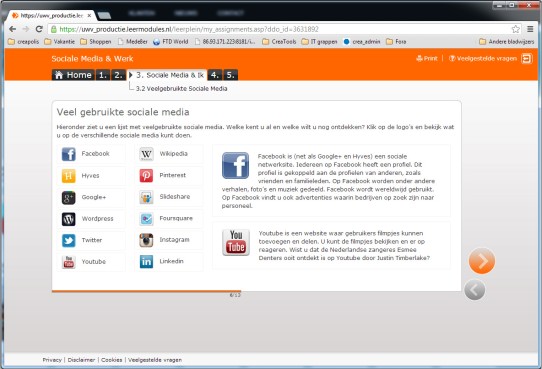Open the Fora bookmark folder
Image resolution: width=542 pixels, height=369 pixels.
(x=396, y=41)
